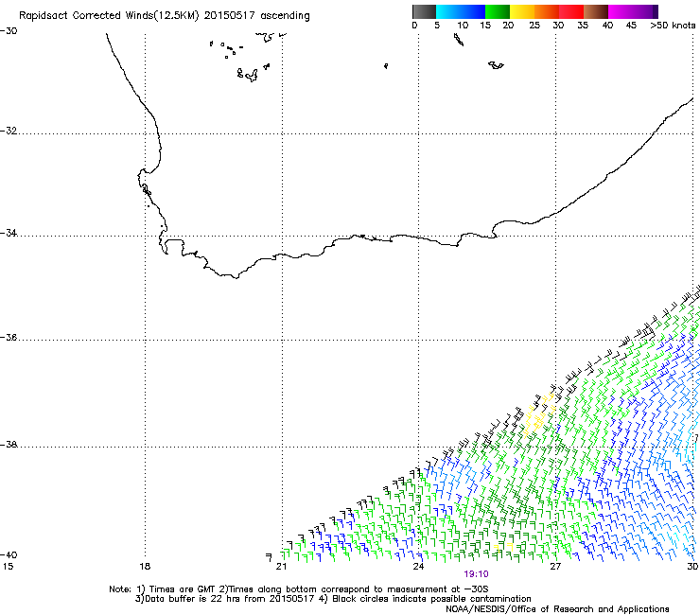Click the '-34' latitude axis label
This screenshot has width=700, height=615.
point(9,233)
